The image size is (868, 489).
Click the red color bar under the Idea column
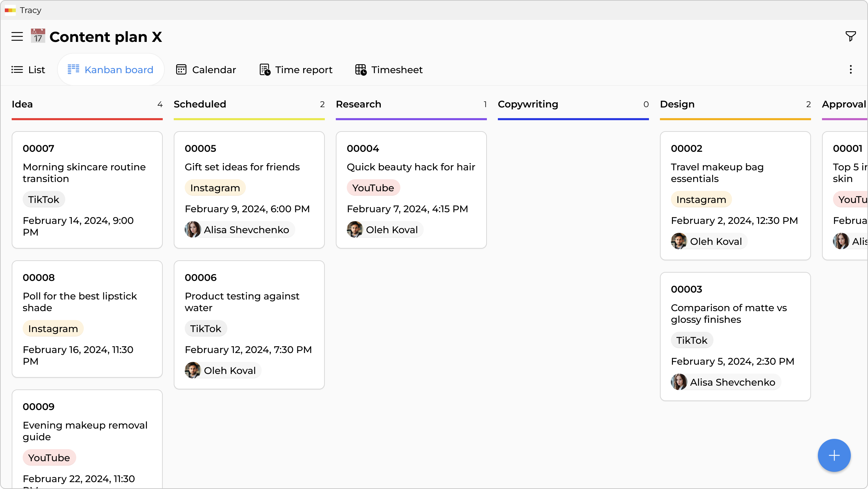[x=87, y=119]
